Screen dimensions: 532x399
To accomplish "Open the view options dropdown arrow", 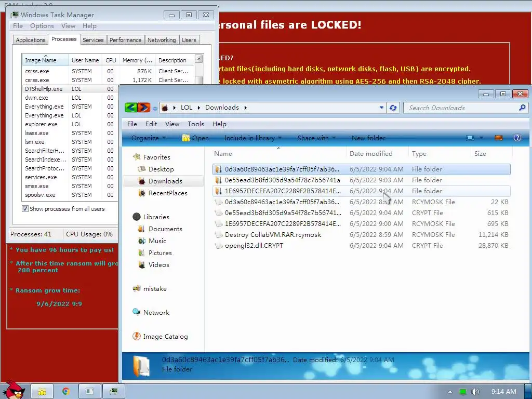I will coord(481,138).
